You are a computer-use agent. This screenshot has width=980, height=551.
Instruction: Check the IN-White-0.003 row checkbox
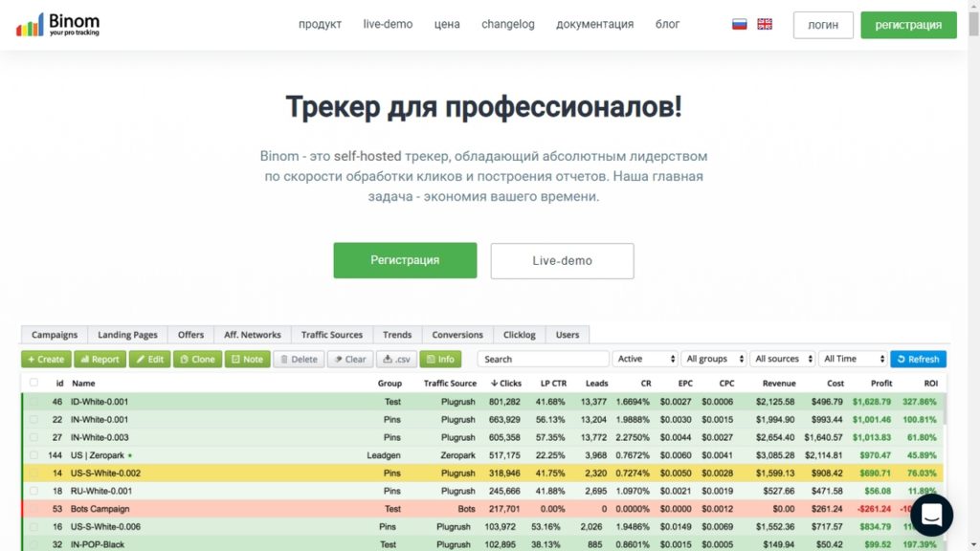pyautogui.click(x=33, y=437)
